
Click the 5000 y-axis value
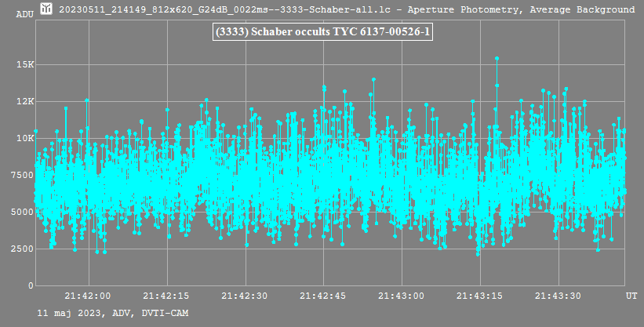point(23,212)
